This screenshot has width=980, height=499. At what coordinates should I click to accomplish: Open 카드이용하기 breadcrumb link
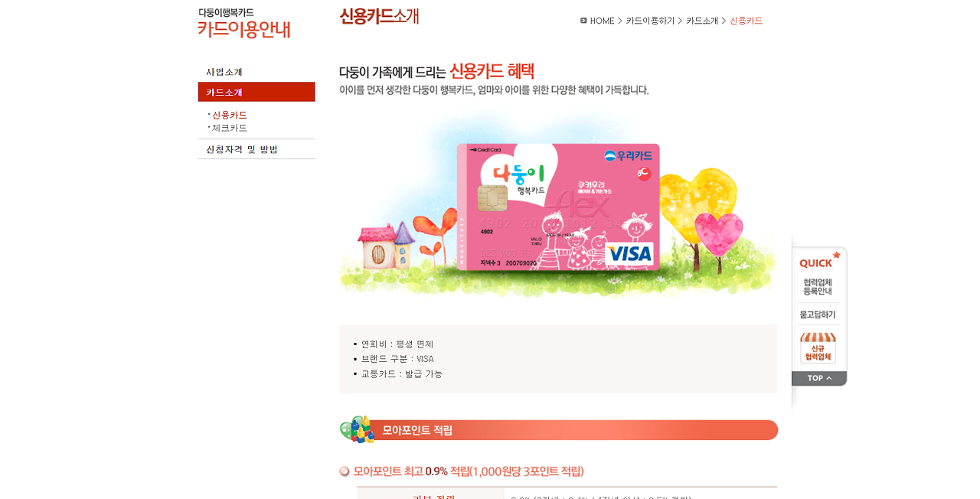650,21
